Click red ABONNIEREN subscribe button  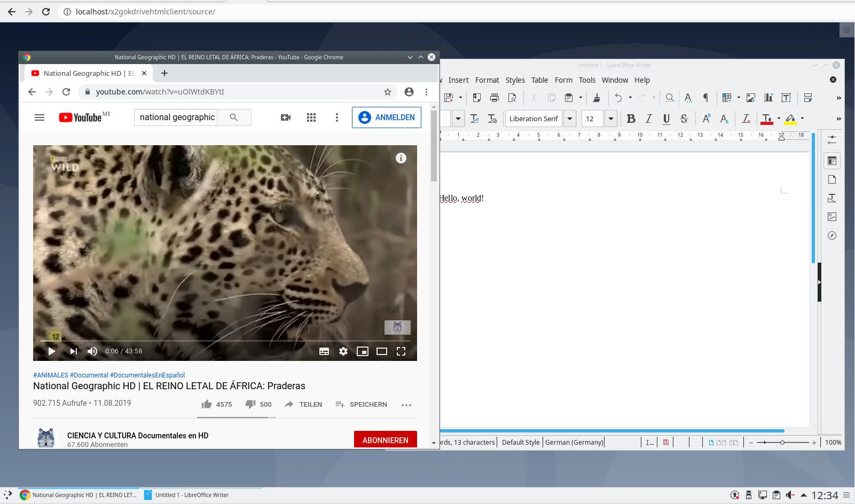(386, 440)
